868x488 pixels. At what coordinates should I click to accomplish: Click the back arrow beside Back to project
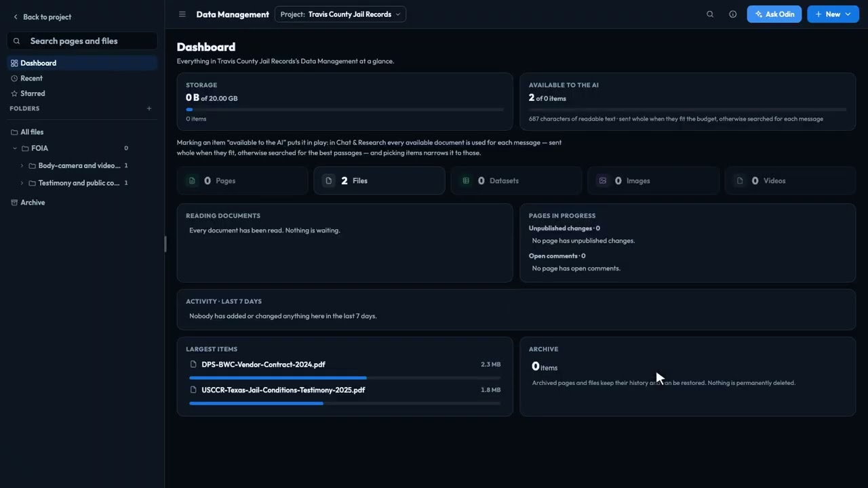(16, 17)
